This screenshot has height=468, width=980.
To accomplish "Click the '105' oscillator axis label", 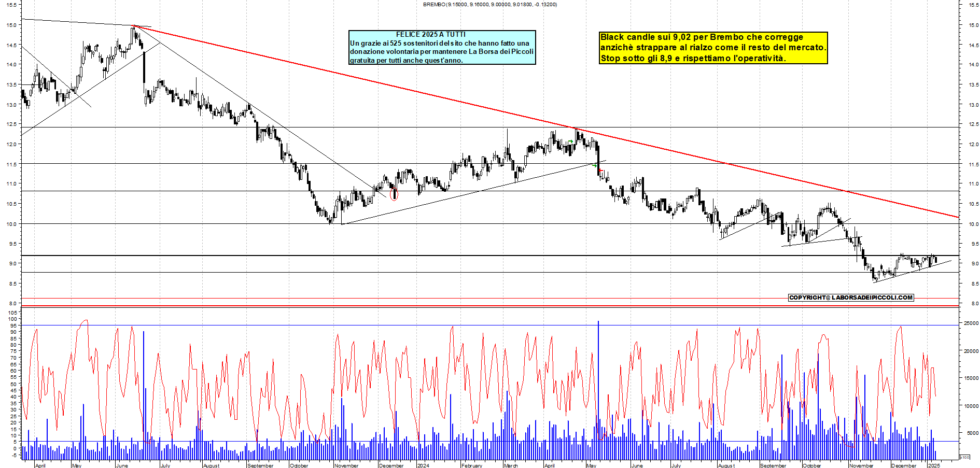I will 12,313.
